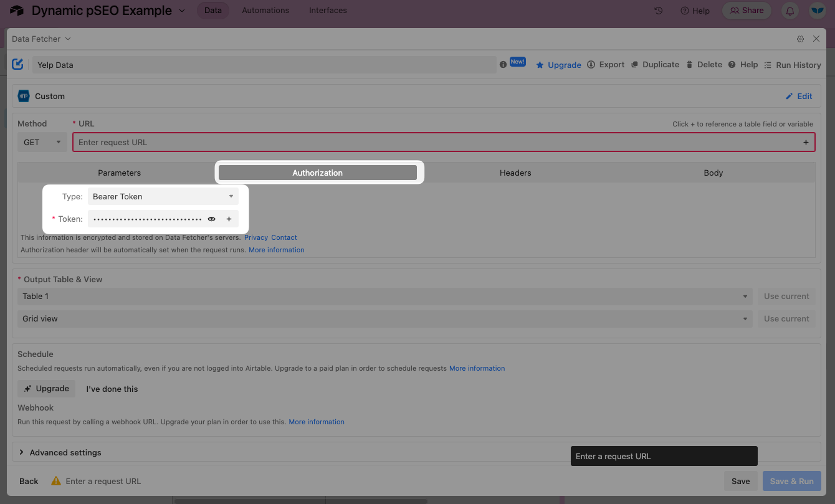Click Upgrade with star icon
This screenshot has height=504, width=835.
[558, 65]
